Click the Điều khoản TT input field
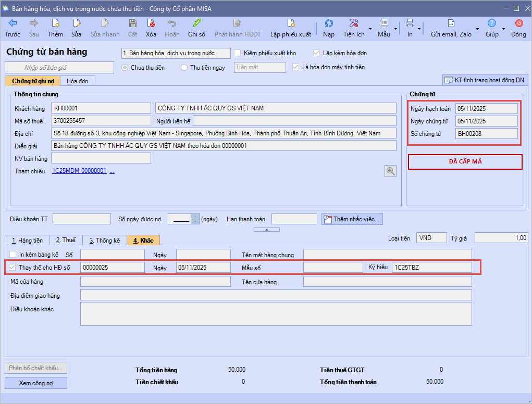Screen dimensions: 532x404 tap(82, 219)
